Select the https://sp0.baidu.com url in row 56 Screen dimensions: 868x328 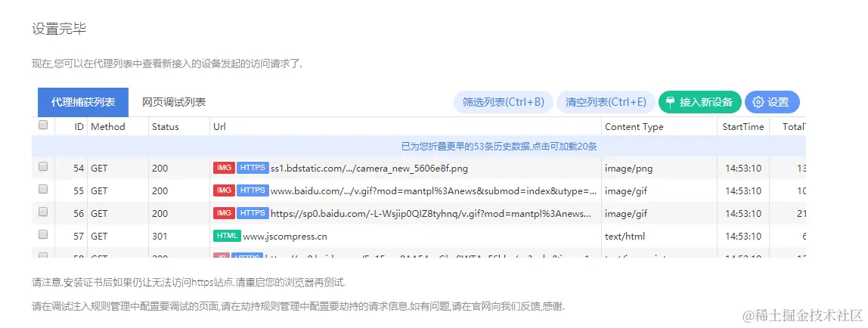(431, 214)
